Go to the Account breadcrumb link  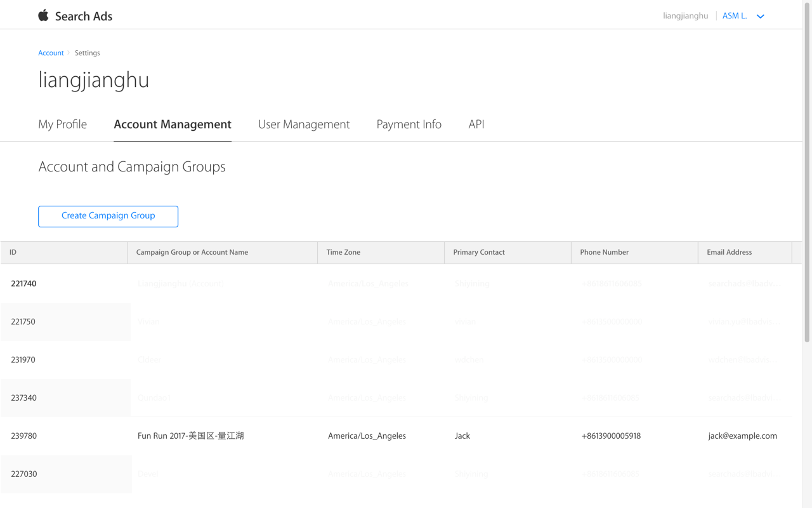(x=51, y=53)
